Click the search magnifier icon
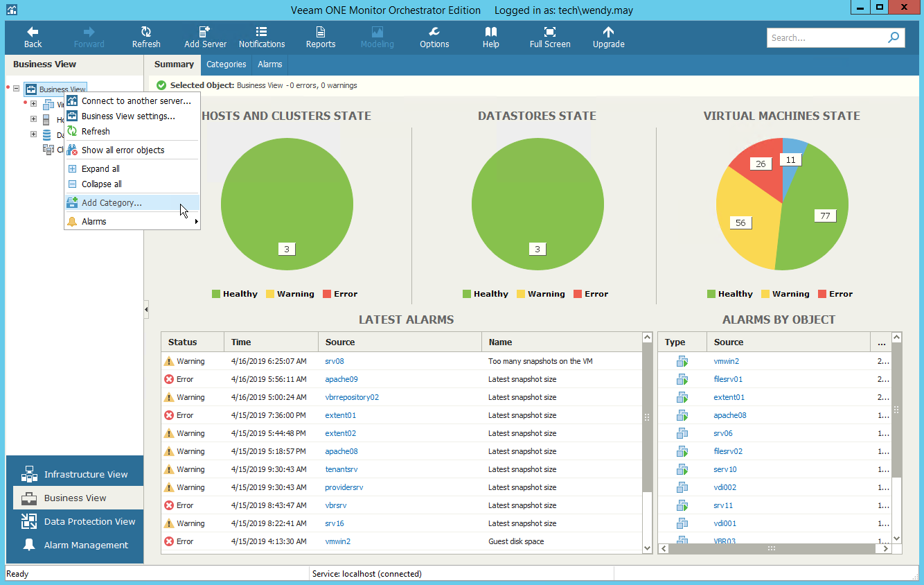This screenshot has width=924, height=585. [894, 37]
